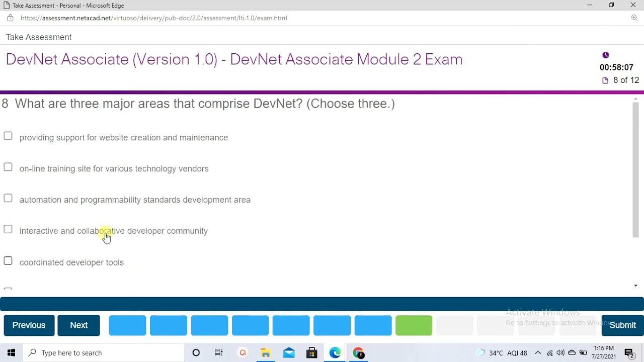Jump to question 6 navigation box
This screenshot has height=362, width=644.
pyautogui.click(x=332, y=325)
